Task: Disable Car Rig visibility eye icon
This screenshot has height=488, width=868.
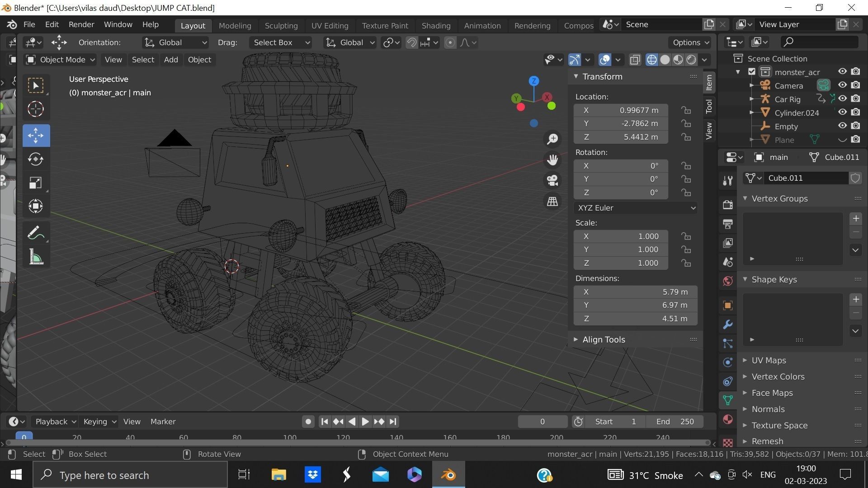Action: [842, 99]
